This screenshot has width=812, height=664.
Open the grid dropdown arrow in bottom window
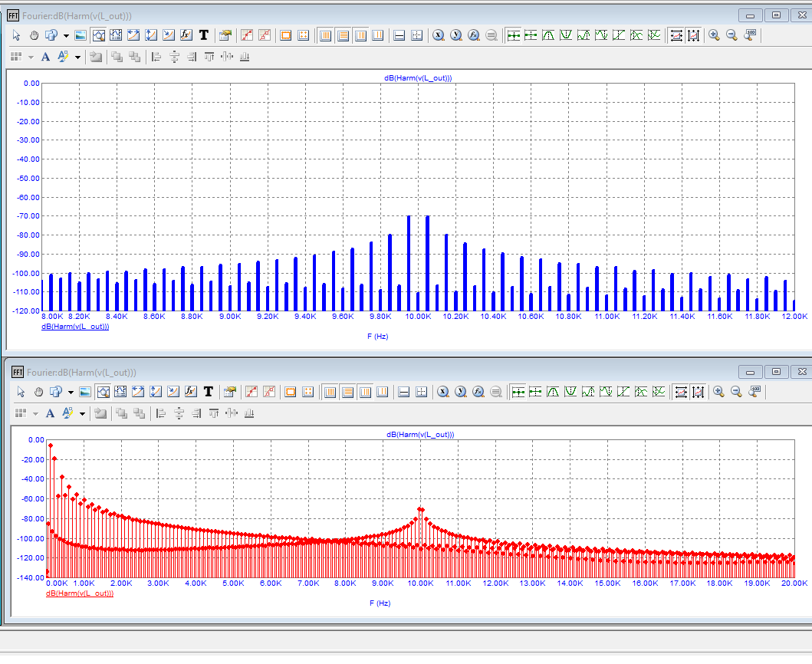click(36, 414)
